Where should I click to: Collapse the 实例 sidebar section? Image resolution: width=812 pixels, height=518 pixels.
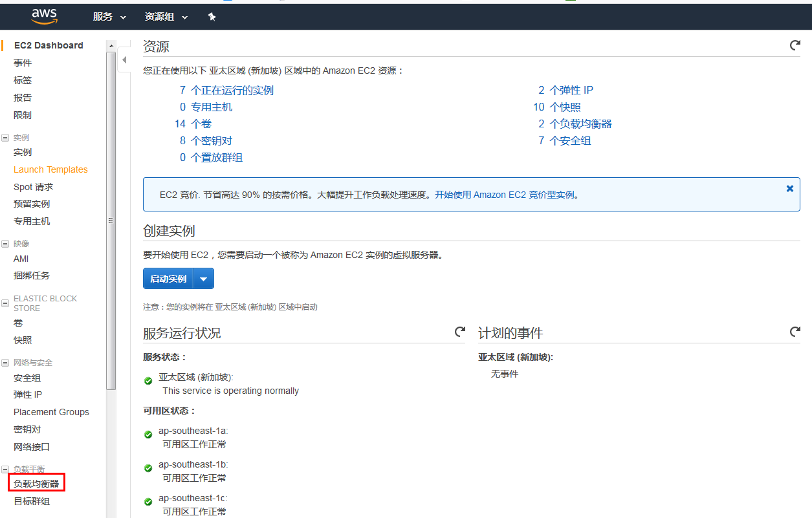[5, 138]
